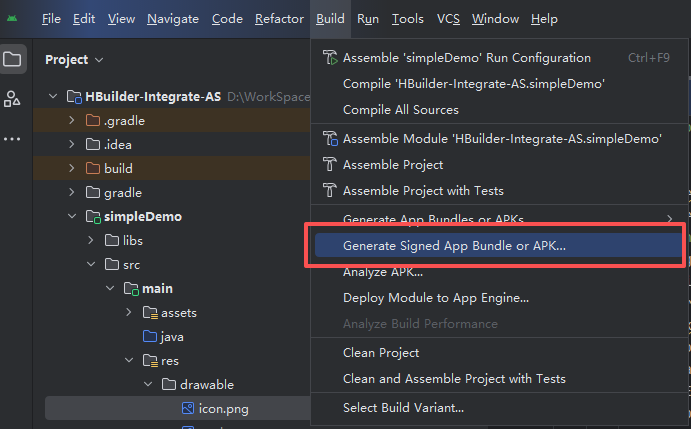Screen dimensions: 691x429
Task: Click the .idea folder icon
Action: pyautogui.click(x=93, y=144)
